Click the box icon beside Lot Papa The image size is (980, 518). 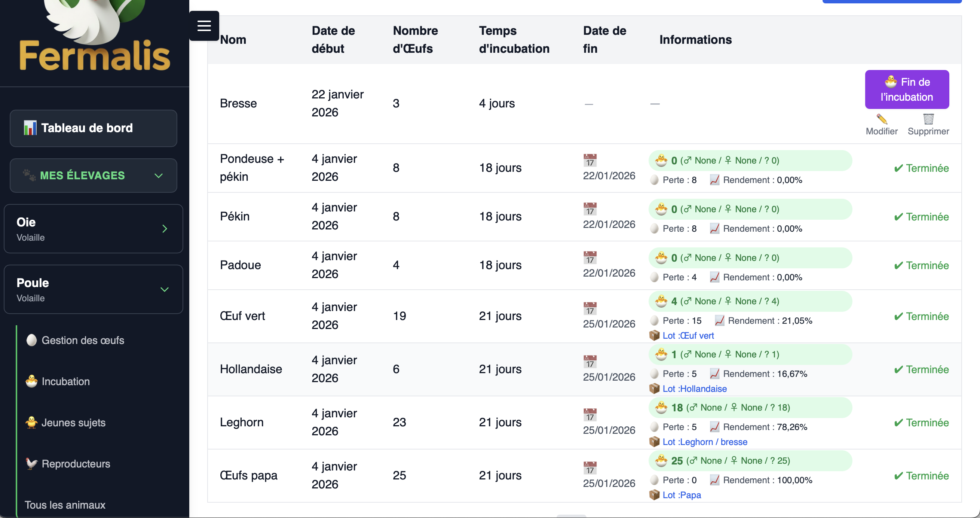[654, 495]
